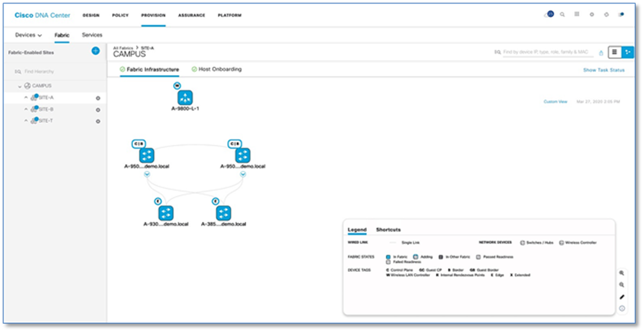Open the PROVISION menu
This screenshot has height=332, width=644.
153,15
